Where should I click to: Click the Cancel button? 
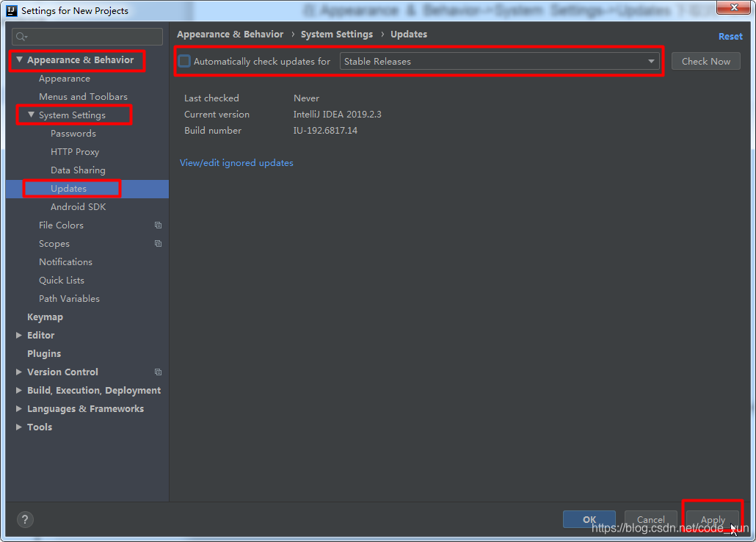click(651, 519)
